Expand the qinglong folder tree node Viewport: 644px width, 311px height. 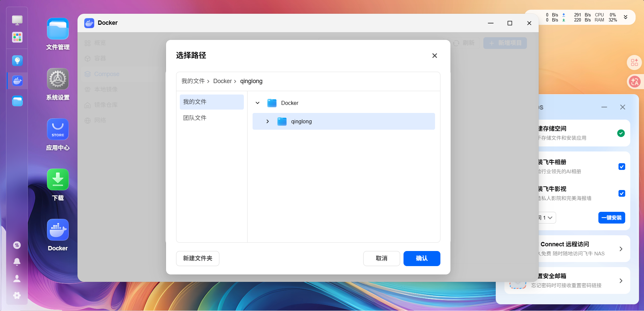click(268, 121)
